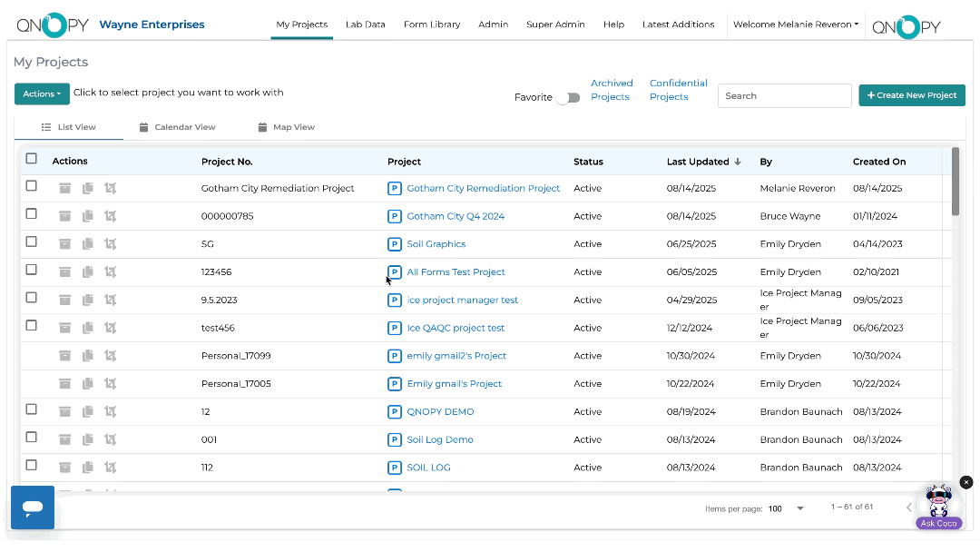Click crop-rotate icon in Soil Graphics row
980x552 pixels.
pos(111,244)
